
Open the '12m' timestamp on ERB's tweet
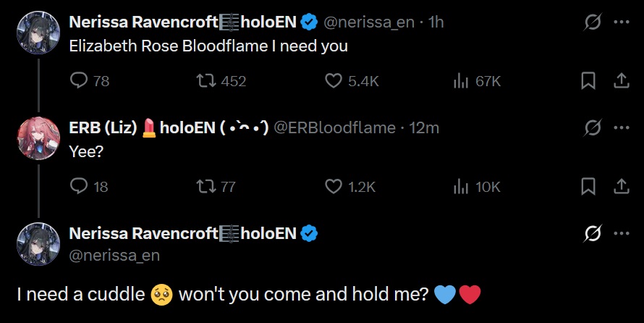(425, 128)
